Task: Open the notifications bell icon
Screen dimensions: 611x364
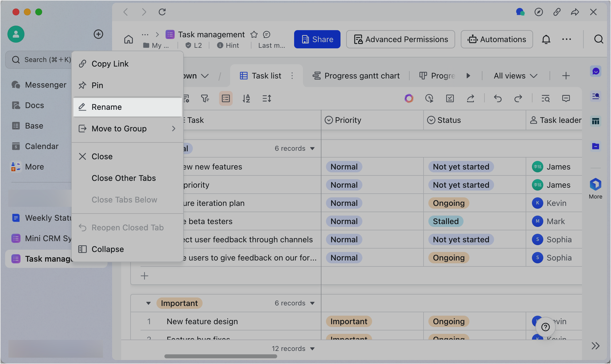Action: click(546, 39)
